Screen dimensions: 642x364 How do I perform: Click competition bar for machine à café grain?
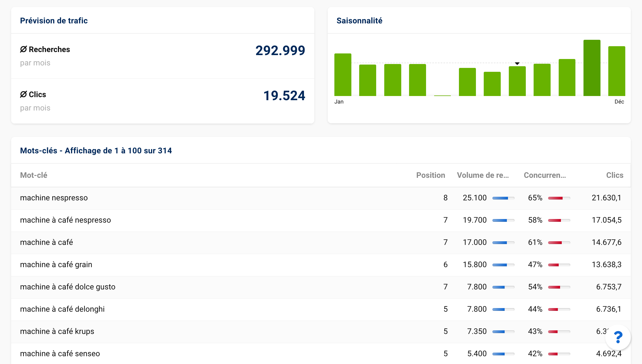[x=559, y=265]
